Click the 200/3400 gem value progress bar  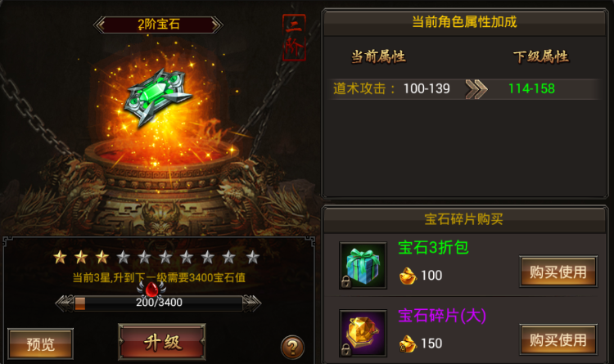(158, 303)
